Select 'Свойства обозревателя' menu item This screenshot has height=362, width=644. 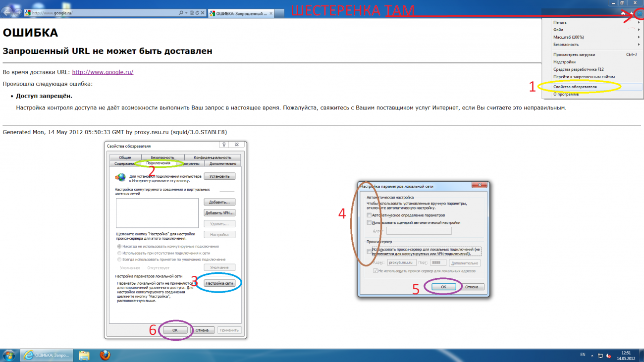575,87
